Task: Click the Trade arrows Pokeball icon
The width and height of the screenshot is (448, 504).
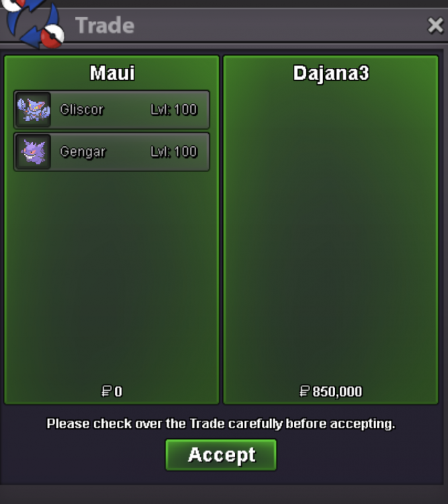Action: pyautogui.click(x=34, y=23)
